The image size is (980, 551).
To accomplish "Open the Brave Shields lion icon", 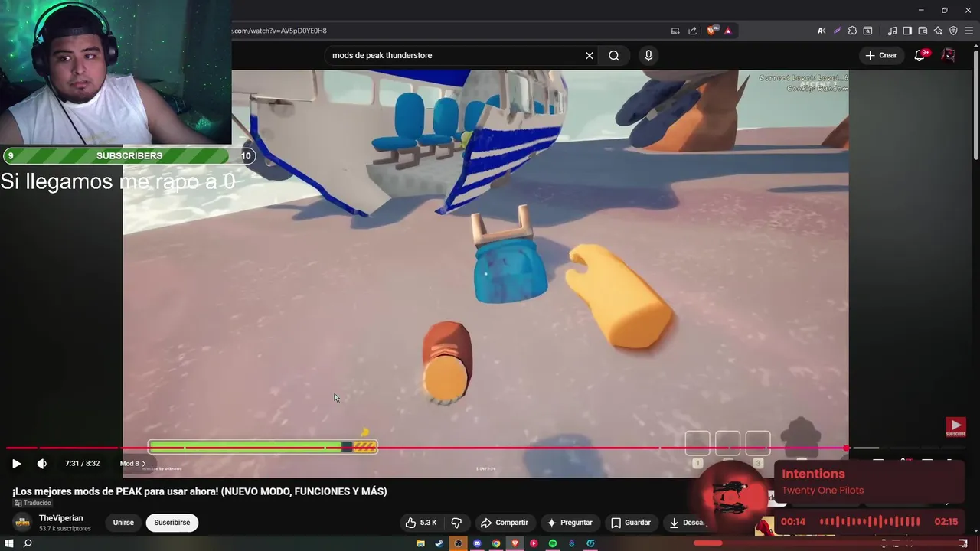I will click(x=712, y=31).
